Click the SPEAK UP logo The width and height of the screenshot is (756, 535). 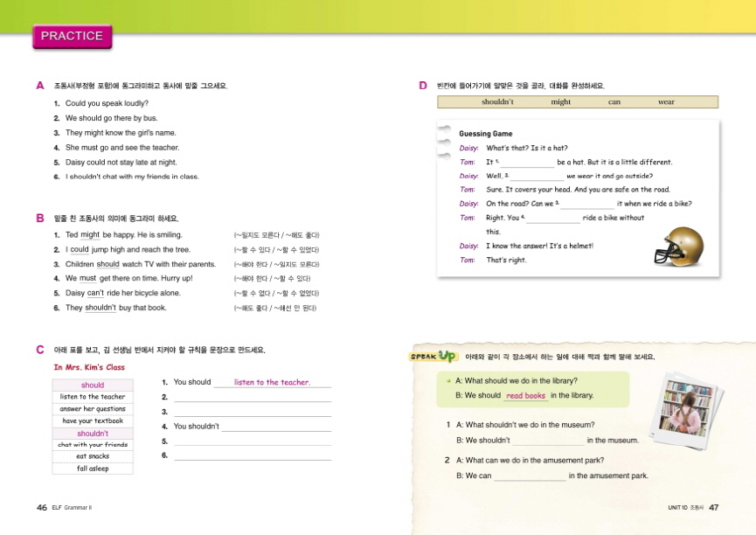coord(433,357)
